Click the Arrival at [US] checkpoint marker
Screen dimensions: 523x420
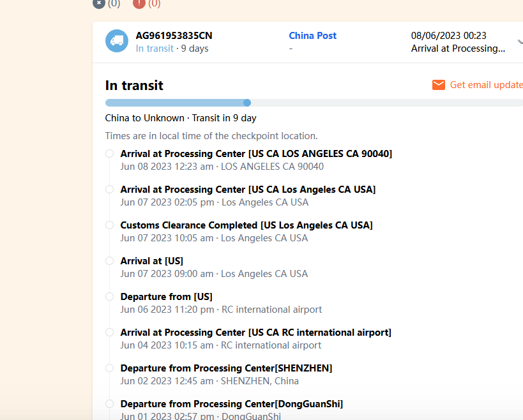click(109, 261)
